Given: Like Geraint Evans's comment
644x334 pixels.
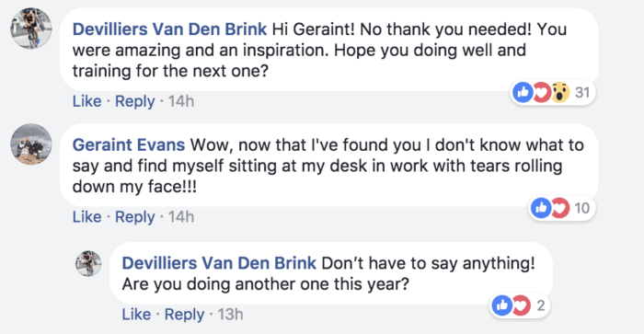Looking at the screenshot, I should 86,216.
